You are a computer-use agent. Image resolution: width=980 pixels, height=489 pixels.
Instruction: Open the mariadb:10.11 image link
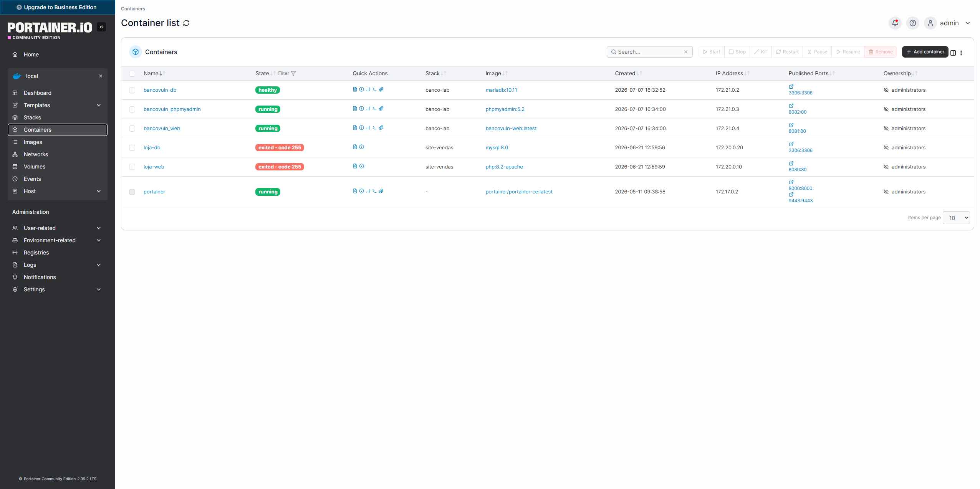click(501, 90)
